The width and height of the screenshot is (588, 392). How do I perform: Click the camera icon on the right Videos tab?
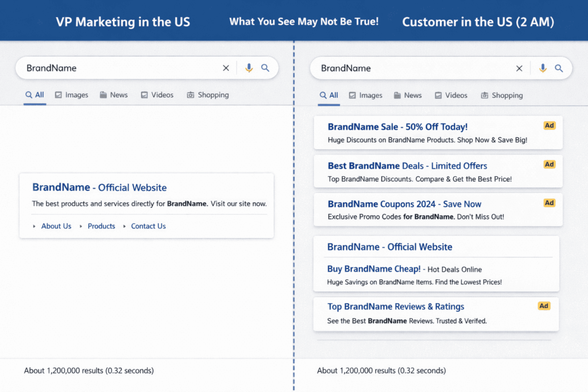439,95
